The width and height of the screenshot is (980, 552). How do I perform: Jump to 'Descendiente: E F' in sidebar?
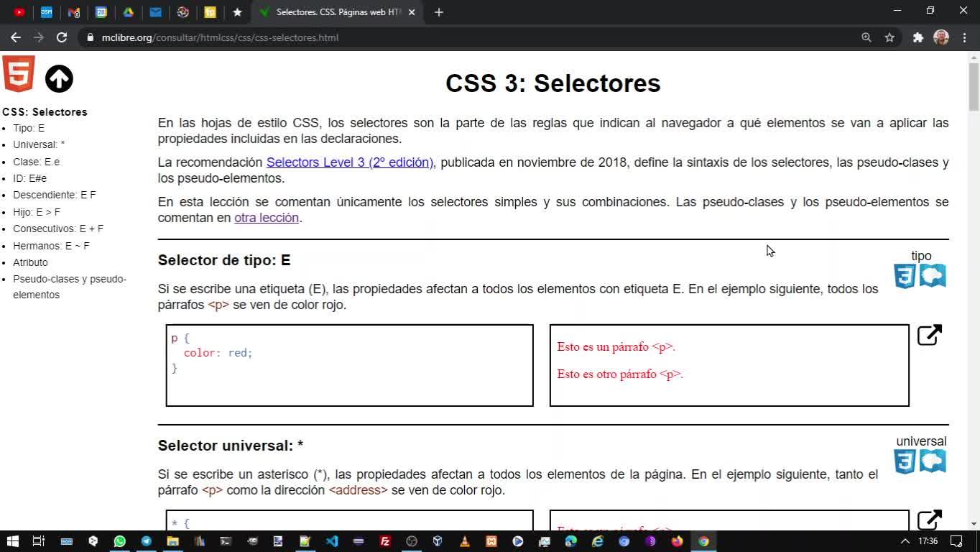[55, 195]
